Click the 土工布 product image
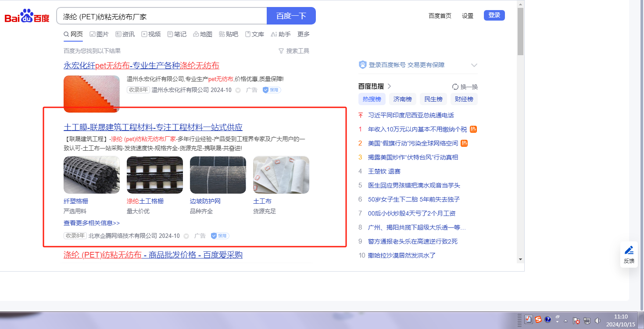Viewport: 644px width, 329px height. point(281,175)
